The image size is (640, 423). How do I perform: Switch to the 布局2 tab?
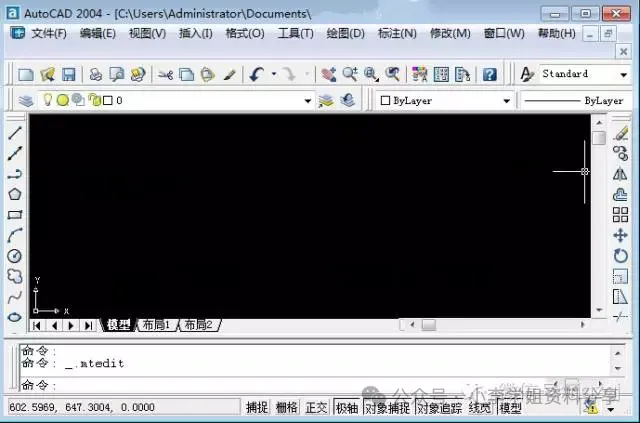click(x=199, y=325)
